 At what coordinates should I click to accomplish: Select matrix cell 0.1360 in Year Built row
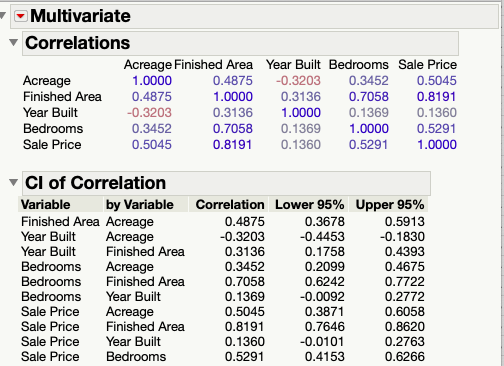pyautogui.click(x=437, y=113)
